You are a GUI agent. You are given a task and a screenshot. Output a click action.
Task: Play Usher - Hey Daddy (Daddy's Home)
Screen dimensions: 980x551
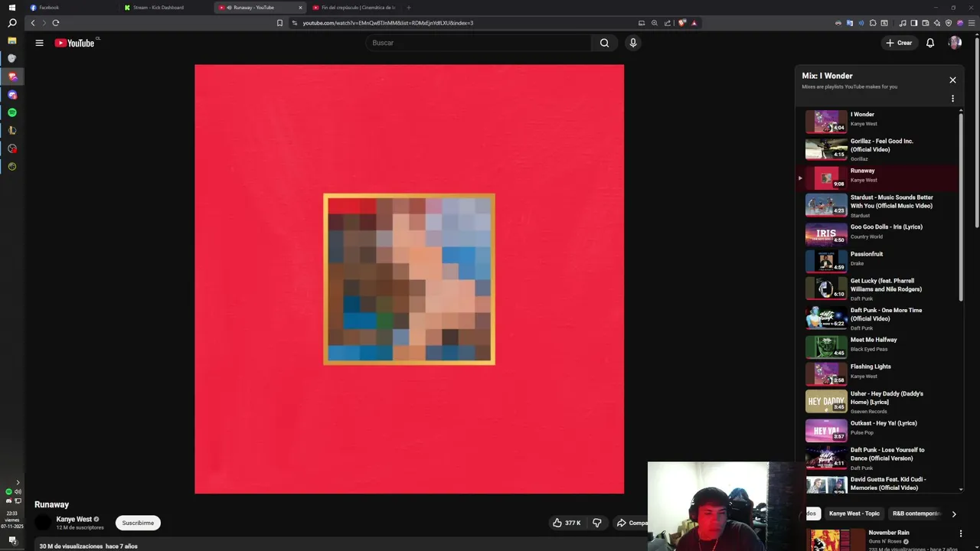tap(877, 402)
